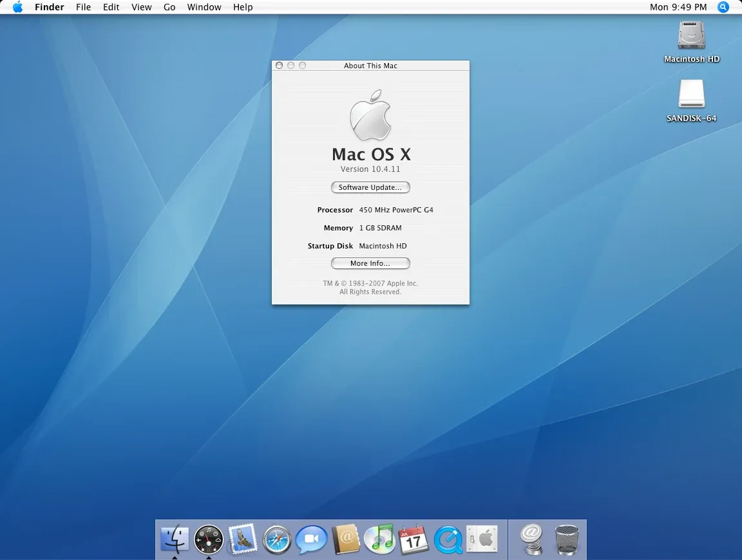Click the Version 10.4.11 text
The image size is (742, 560).
[370, 169]
